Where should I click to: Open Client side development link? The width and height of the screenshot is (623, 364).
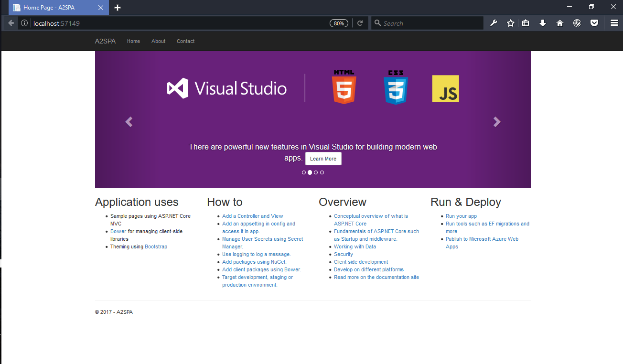tap(361, 262)
